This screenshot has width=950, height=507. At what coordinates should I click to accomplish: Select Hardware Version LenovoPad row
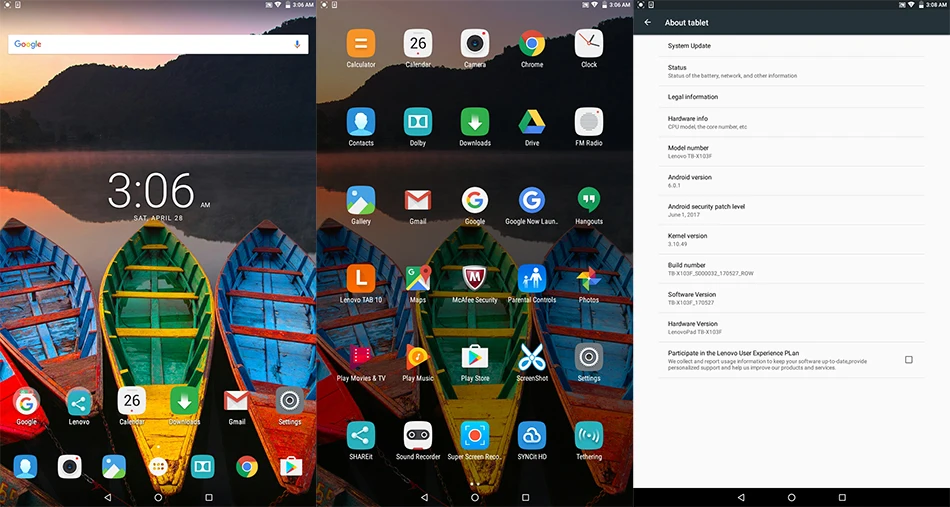tap(791, 328)
